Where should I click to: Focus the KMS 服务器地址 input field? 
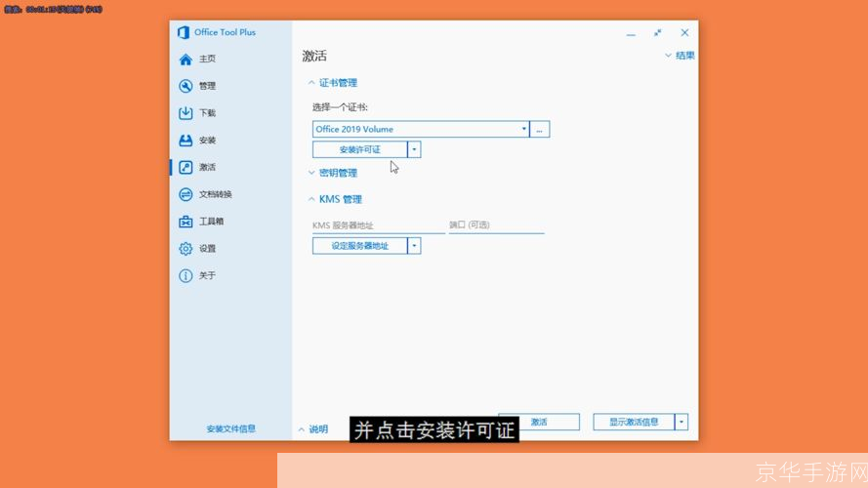[379, 225]
